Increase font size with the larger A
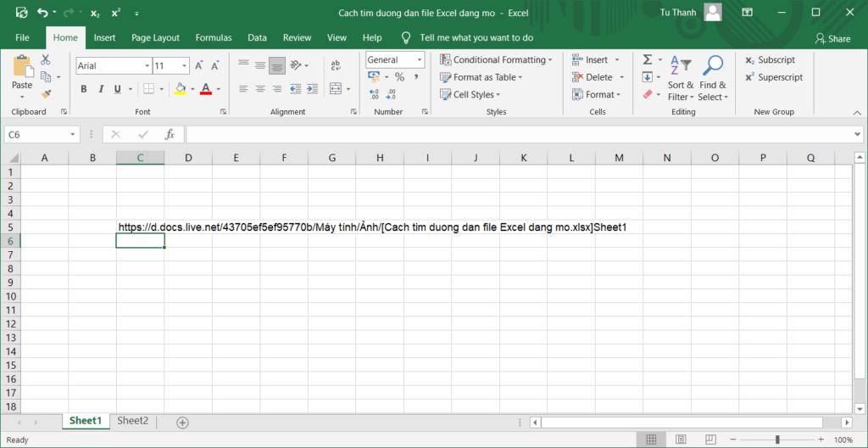Image resolution: width=868 pixels, height=448 pixels. [199, 66]
